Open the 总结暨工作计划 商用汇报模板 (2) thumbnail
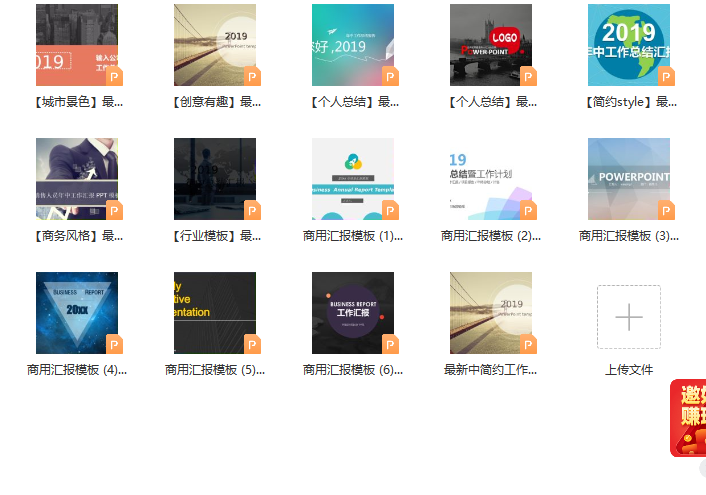Screen dimensions: 706x495 click(491, 179)
